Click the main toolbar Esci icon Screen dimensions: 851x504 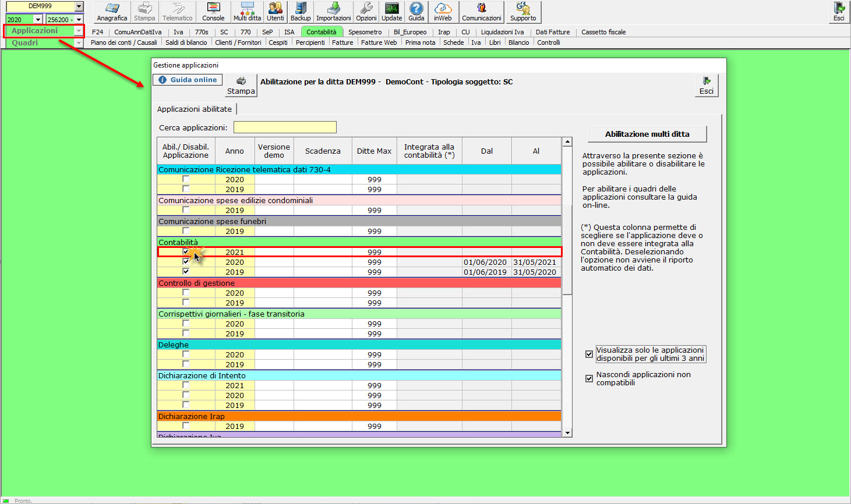(x=839, y=12)
